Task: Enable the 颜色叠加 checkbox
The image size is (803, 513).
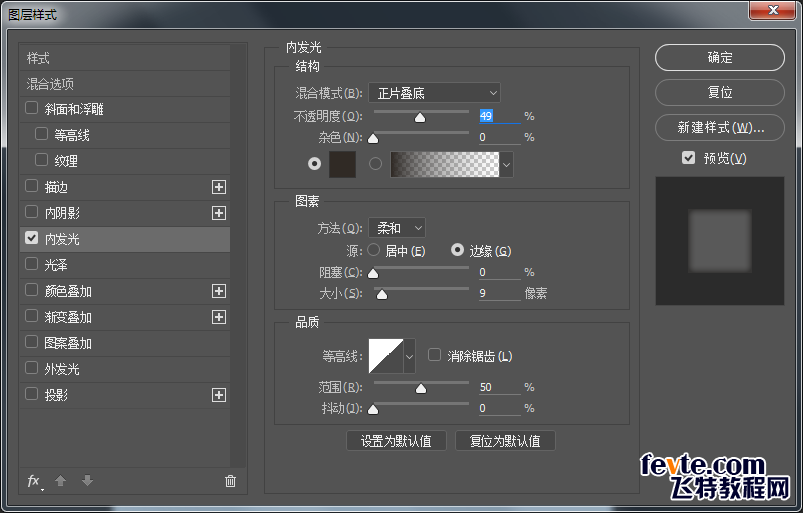Action: tap(31, 290)
